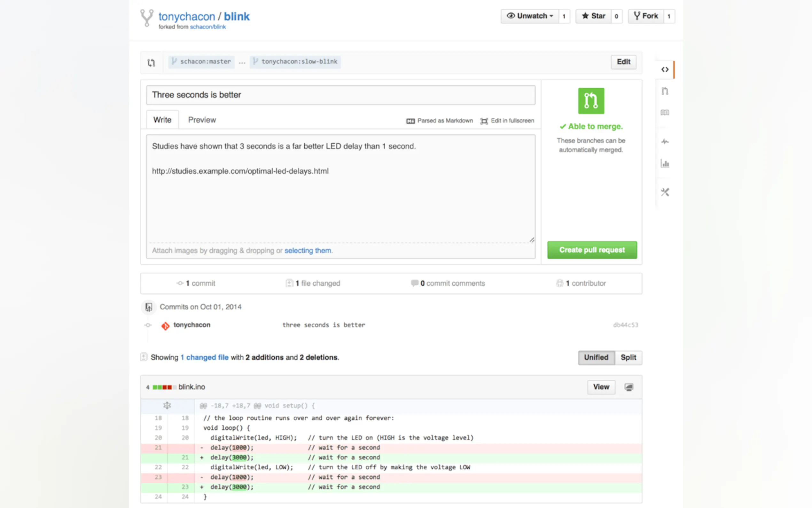Fork the repository
Viewport: 812px width, 508px height.
(645, 16)
